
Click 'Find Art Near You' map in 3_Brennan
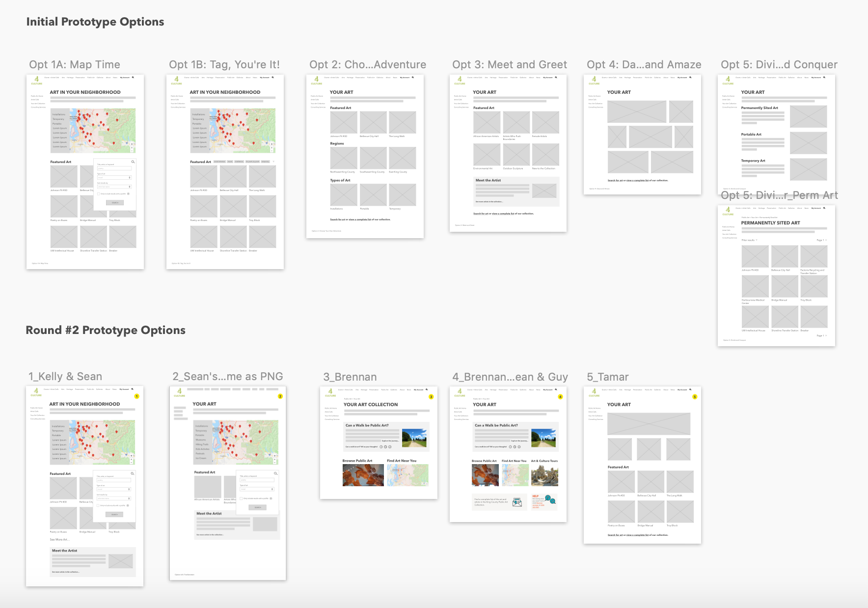(407, 475)
